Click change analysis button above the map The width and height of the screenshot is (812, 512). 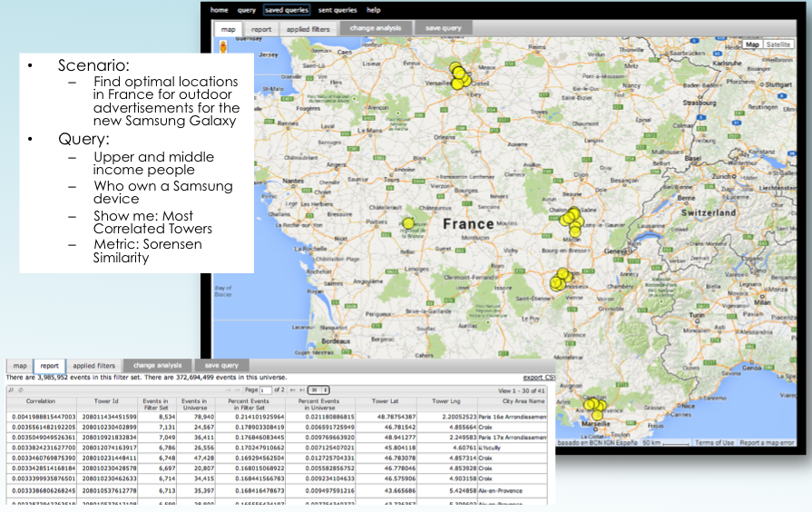(376, 28)
